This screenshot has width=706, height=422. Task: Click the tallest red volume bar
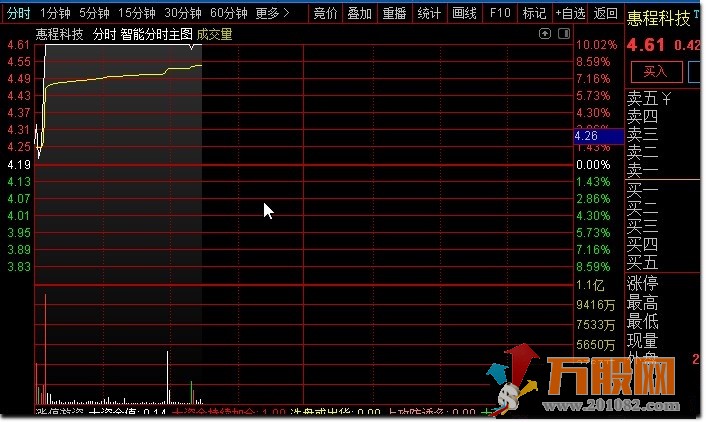coord(45,349)
